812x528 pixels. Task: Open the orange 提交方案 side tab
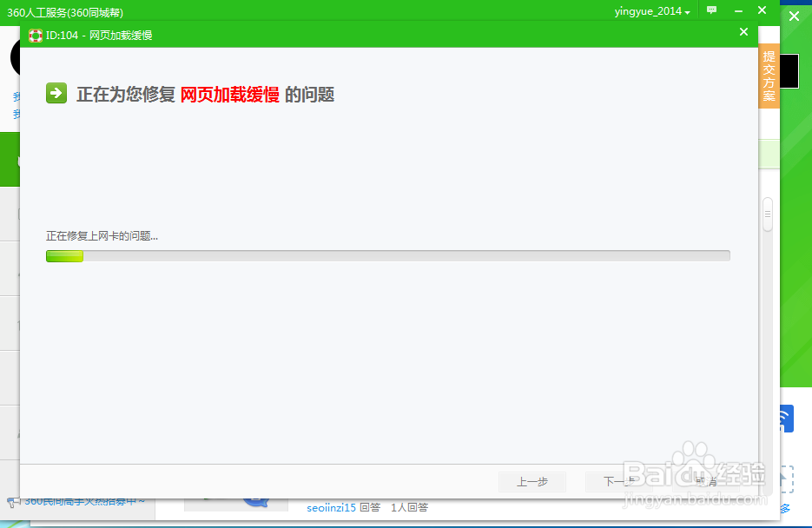tap(769, 76)
